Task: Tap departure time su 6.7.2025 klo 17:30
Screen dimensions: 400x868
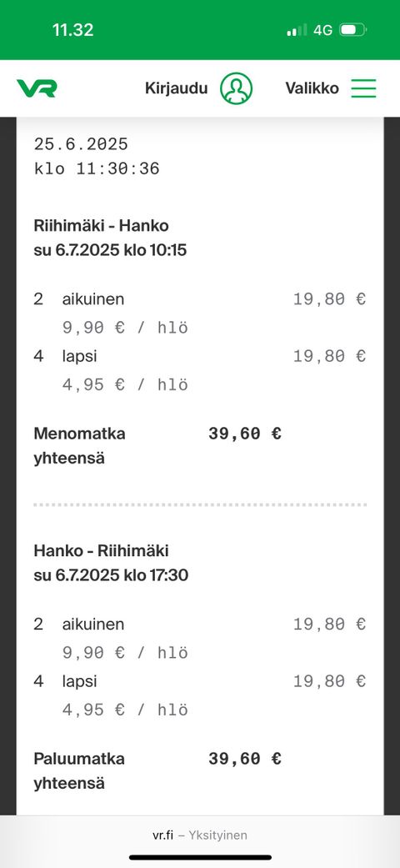Action: (x=111, y=575)
